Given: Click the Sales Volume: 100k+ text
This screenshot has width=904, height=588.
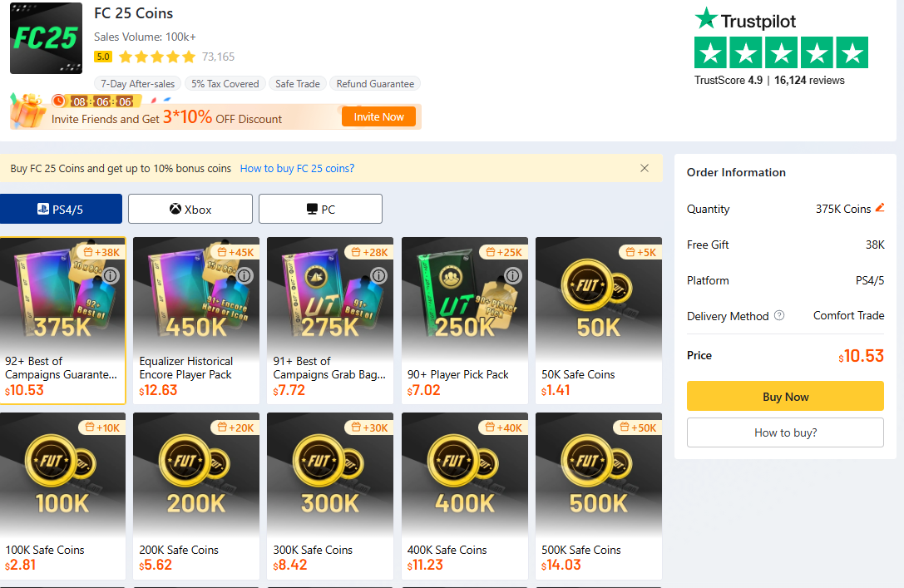Looking at the screenshot, I should (145, 37).
